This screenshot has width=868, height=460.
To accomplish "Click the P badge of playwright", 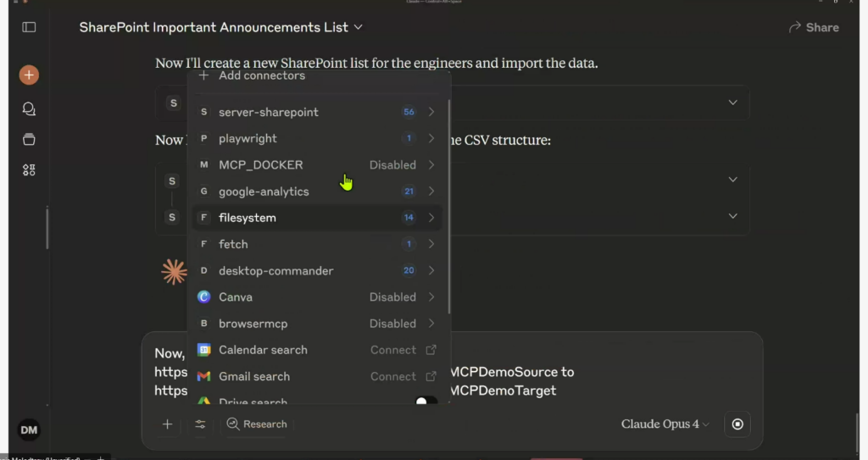I will [203, 138].
